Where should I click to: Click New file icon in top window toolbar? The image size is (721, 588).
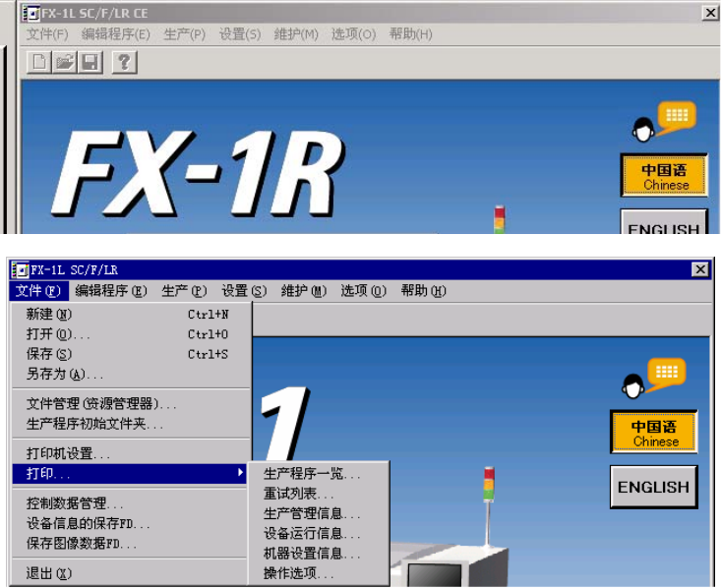pyautogui.click(x=39, y=62)
